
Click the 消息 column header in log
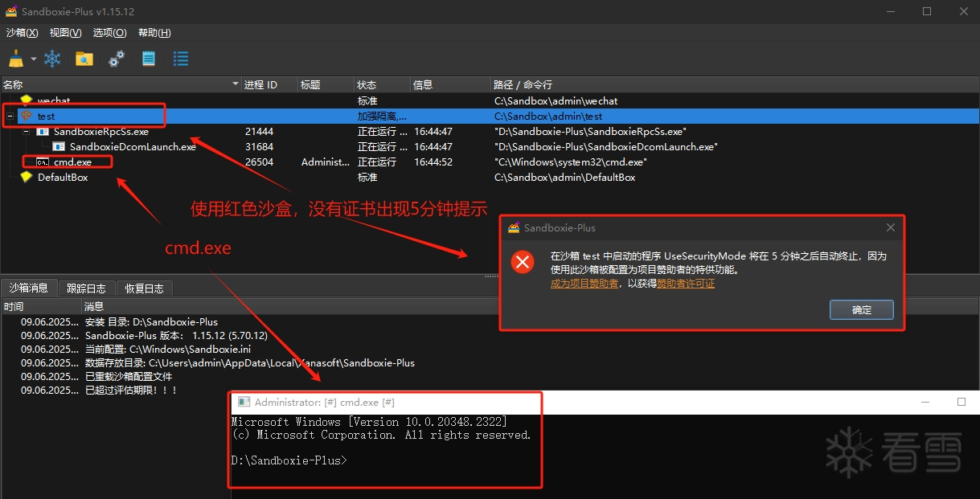[531, 306]
